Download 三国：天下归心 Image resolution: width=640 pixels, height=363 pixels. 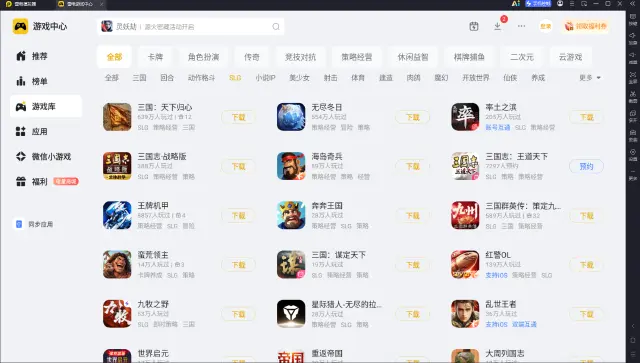pyautogui.click(x=238, y=117)
